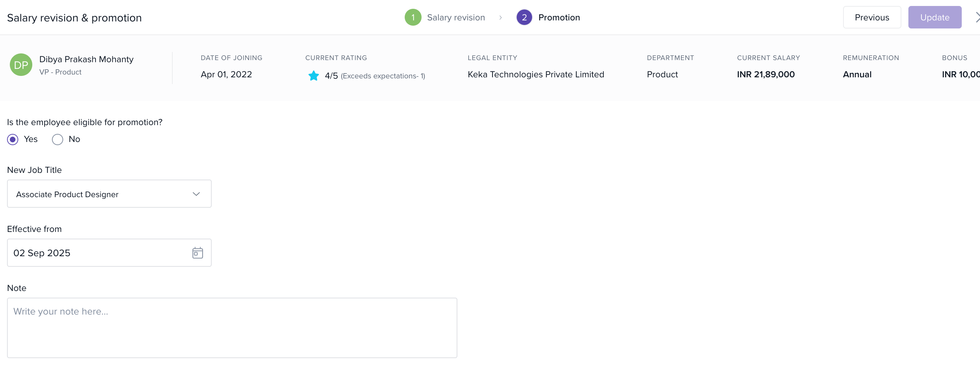Screen dimensions: 980x369
Task: Select Yes for promotion eligibility
Action: [13, 140]
